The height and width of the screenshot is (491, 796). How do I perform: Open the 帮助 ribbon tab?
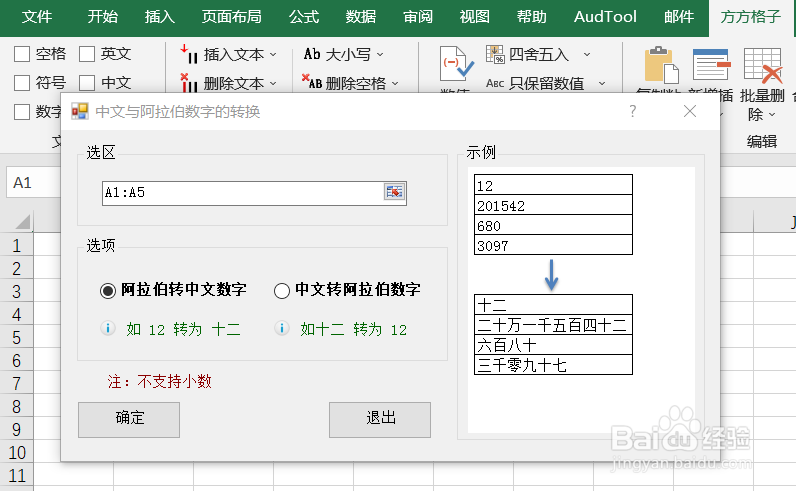coord(532,17)
